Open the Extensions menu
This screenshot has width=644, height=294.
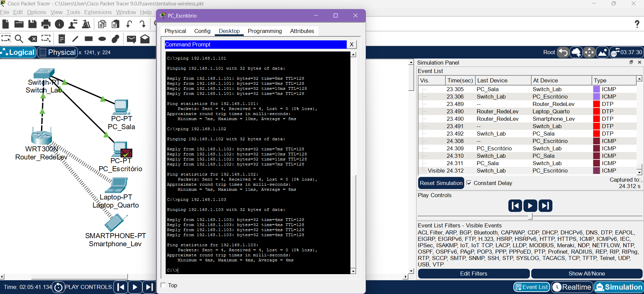pyautogui.click(x=98, y=12)
